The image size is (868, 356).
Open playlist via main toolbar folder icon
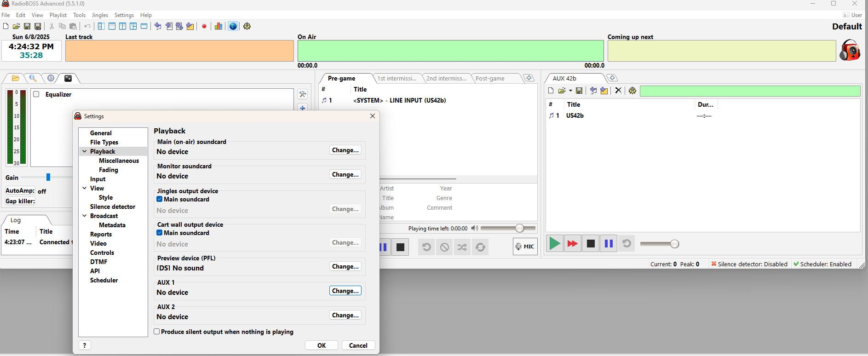(16, 26)
